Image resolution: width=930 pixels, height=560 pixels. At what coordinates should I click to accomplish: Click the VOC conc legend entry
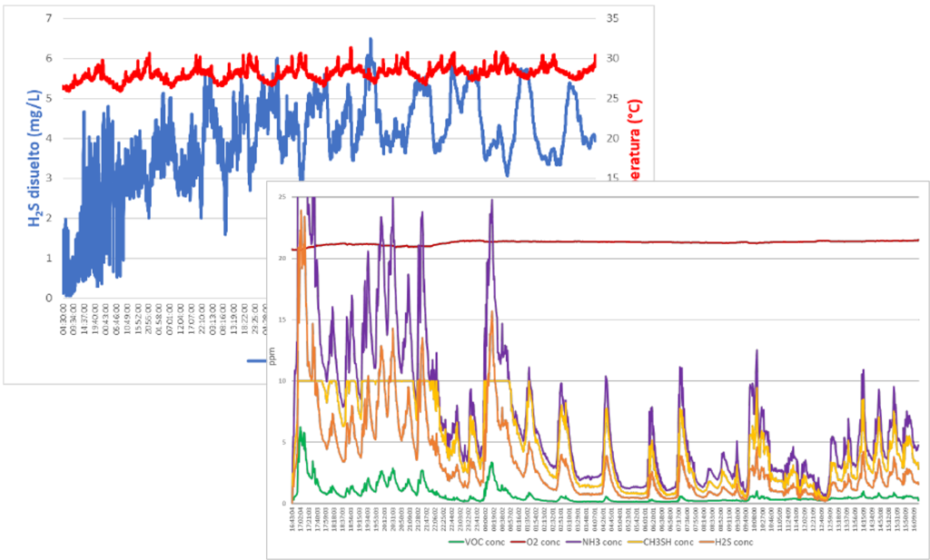[x=472, y=543]
